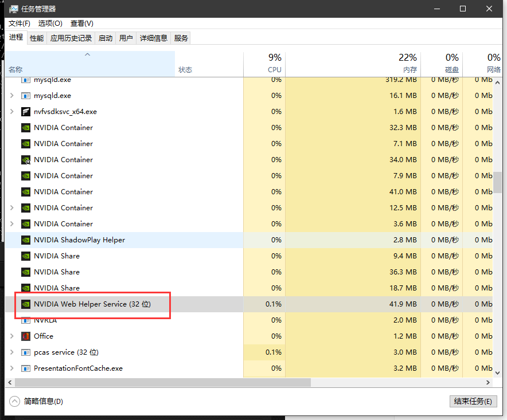The image size is (507, 420).
Task: Switch to the 详细信息 tab
Action: tap(154, 38)
